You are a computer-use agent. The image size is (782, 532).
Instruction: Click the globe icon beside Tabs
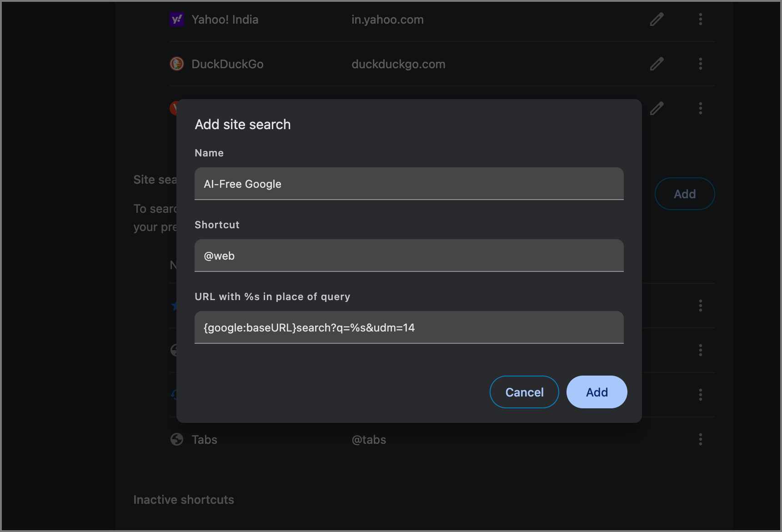click(177, 439)
